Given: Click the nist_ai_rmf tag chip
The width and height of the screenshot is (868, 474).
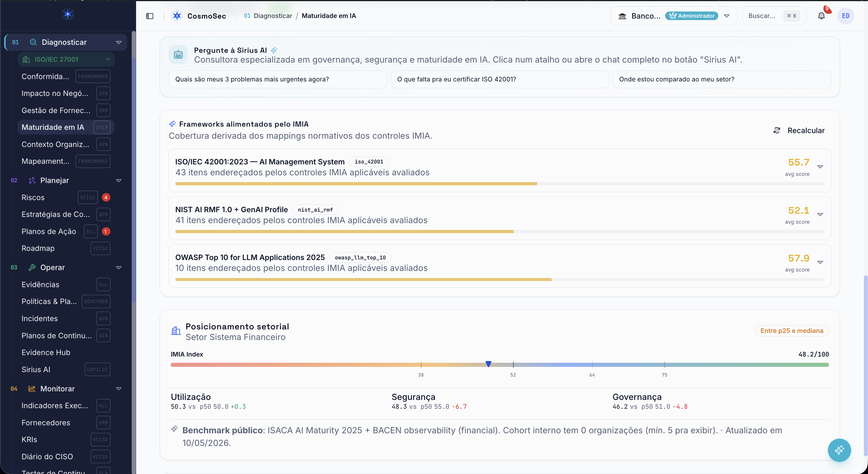Looking at the screenshot, I should point(315,210).
